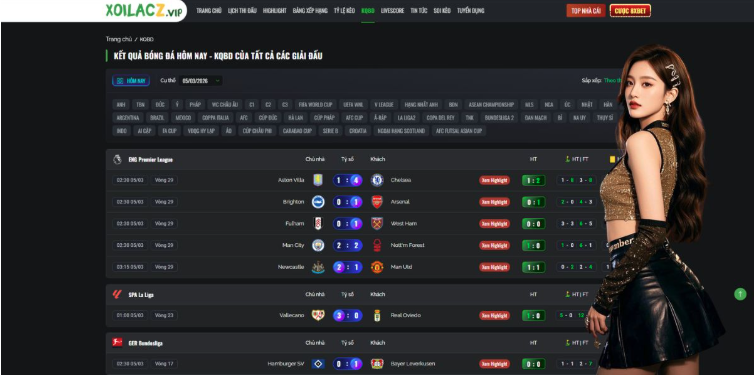The image size is (755, 375).
Task: Click the Aston Villa club crest
Action: coord(318,180)
